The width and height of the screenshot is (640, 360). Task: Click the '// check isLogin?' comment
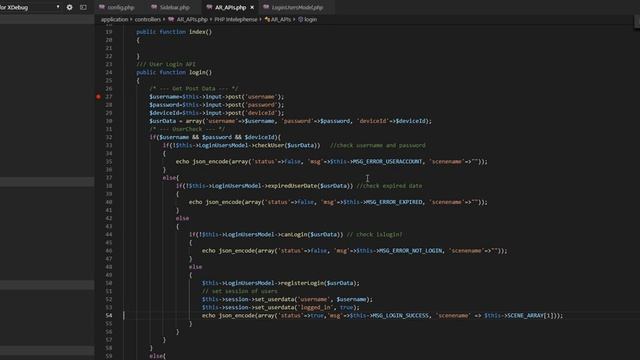[374, 234]
